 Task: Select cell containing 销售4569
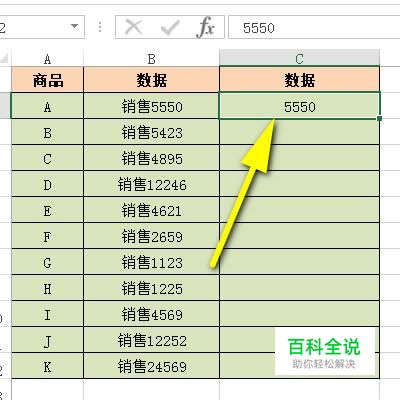(x=151, y=314)
